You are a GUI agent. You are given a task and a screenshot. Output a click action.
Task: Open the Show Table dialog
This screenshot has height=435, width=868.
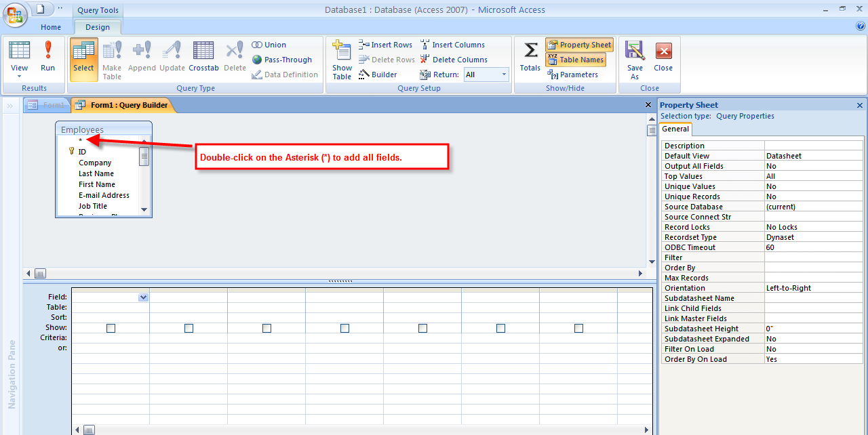click(x=342, y=60)
